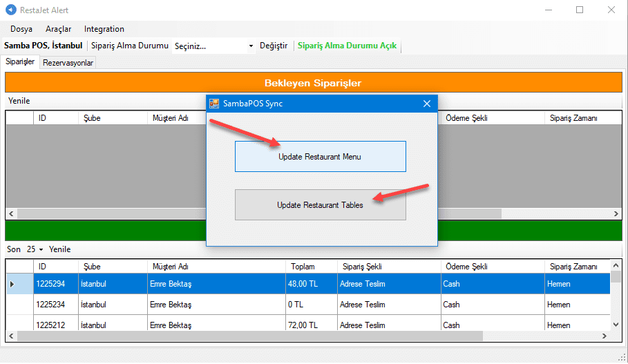Click Update Restaurant Tables button
This screenshot has width=628, height=364.
click(320, 205)
